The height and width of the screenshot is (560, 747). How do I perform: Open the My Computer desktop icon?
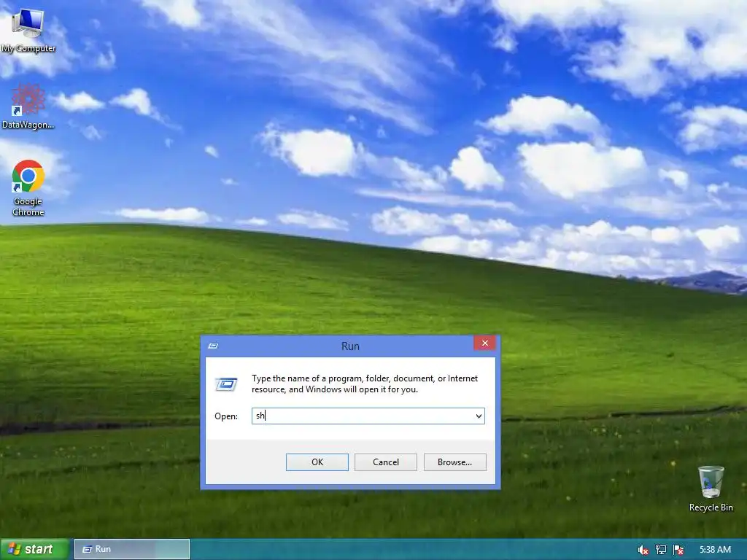tap(28, 31)
